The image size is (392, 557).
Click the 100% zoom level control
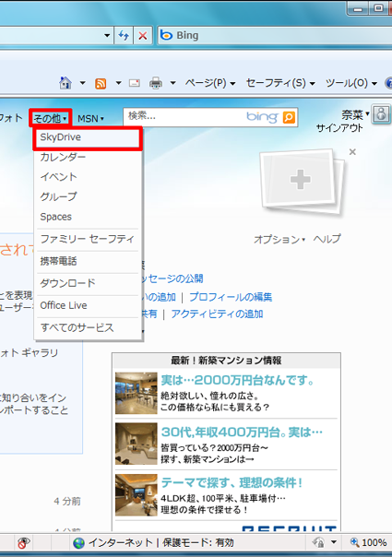(x=369, y=542)
